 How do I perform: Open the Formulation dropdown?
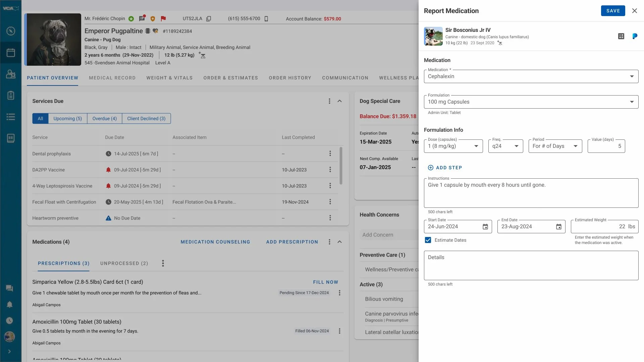(x=531, y=102)
